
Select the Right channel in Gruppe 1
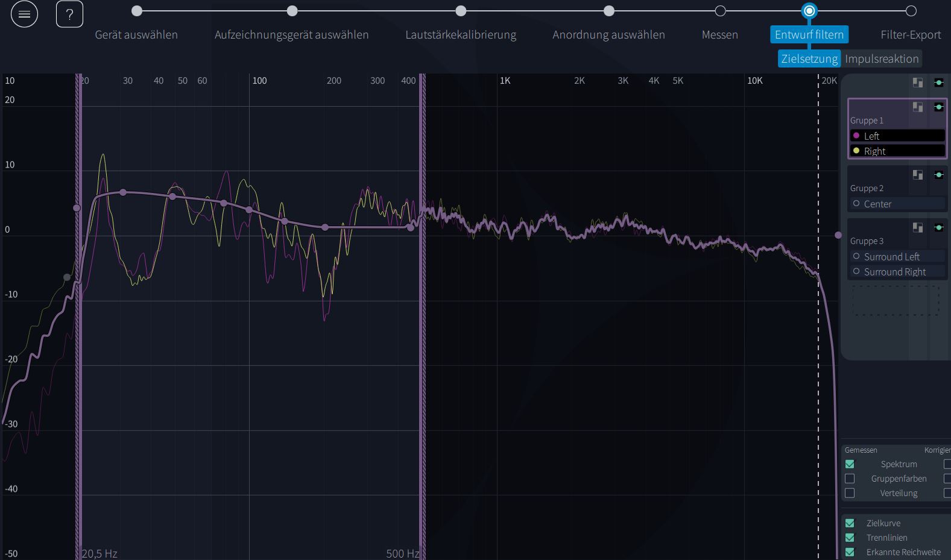pyautogui.click(x=897, y=151)
